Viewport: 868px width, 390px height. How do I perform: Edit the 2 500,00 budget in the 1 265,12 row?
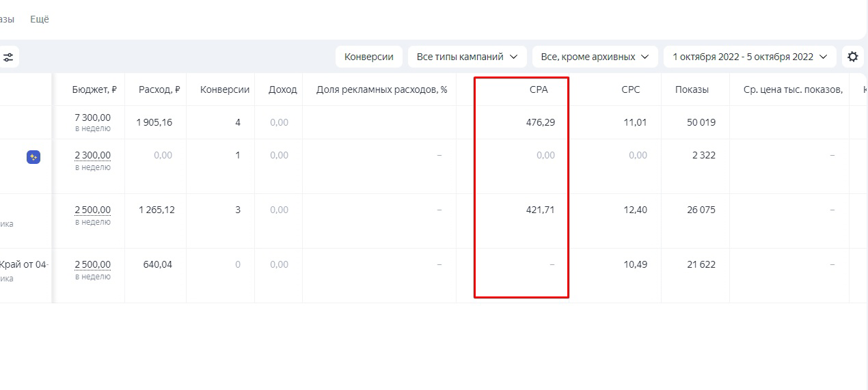[92, 210]
